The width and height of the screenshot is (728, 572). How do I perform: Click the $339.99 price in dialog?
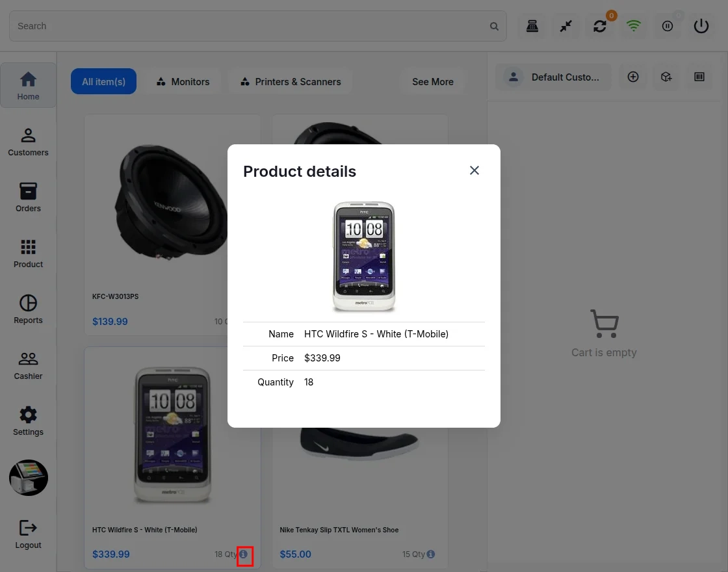322,358
